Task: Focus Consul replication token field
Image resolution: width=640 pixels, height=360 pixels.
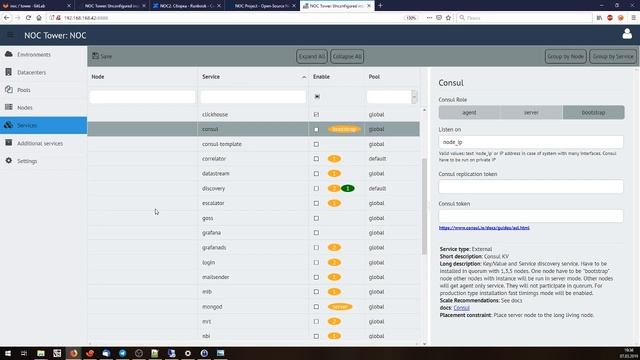Action: [x=531, y=187]
